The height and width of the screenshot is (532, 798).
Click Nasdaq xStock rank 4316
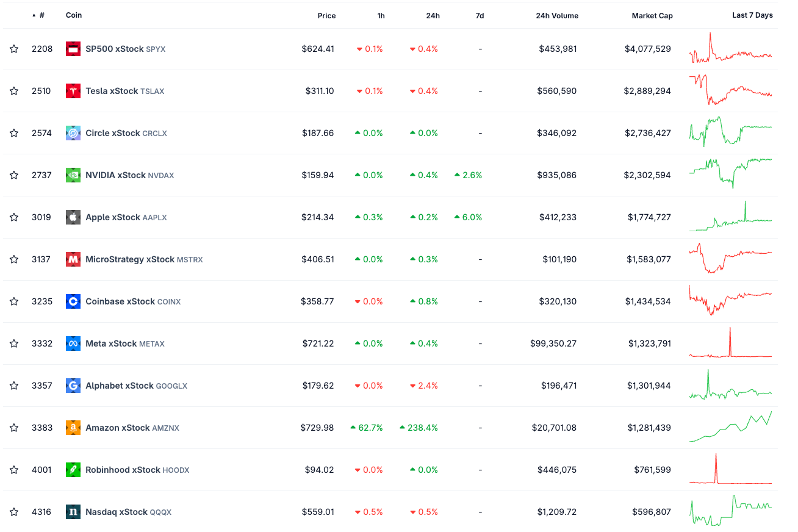pos(41,512)
